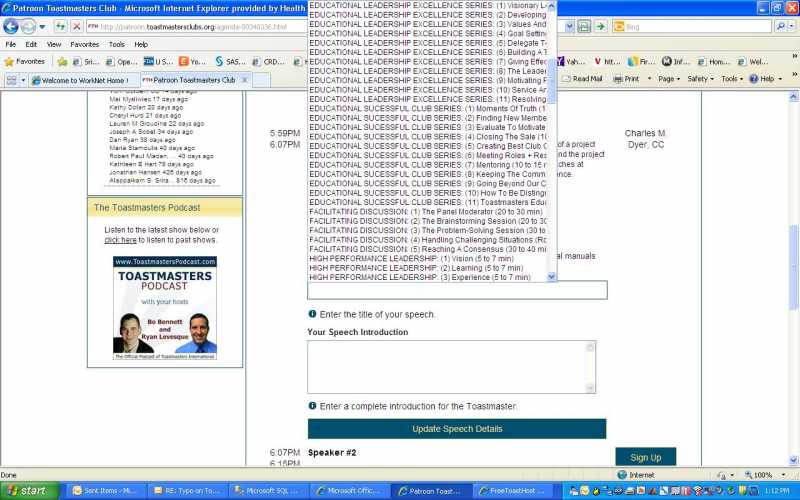Viewport: 800px width, 500px height.
Task: Switch to FreeToastHost taskbar window
Action: (512, 491)
